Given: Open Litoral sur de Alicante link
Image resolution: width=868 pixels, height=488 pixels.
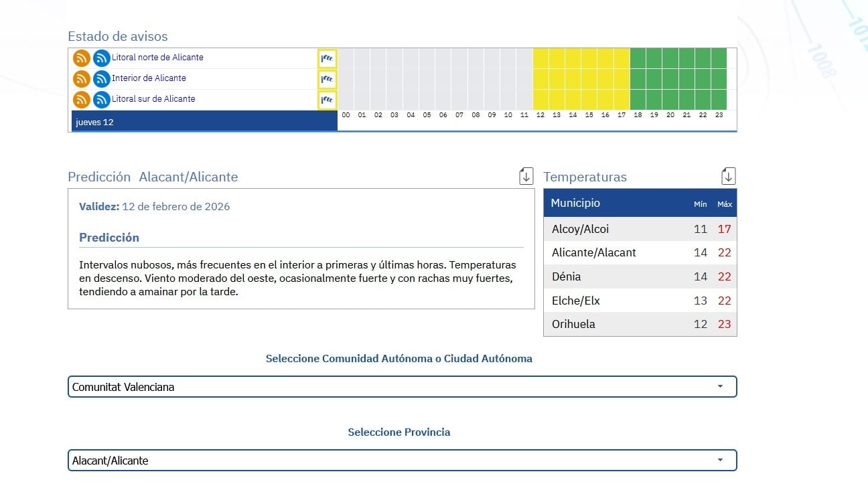Looking at the screenshot, I should 153,99.
